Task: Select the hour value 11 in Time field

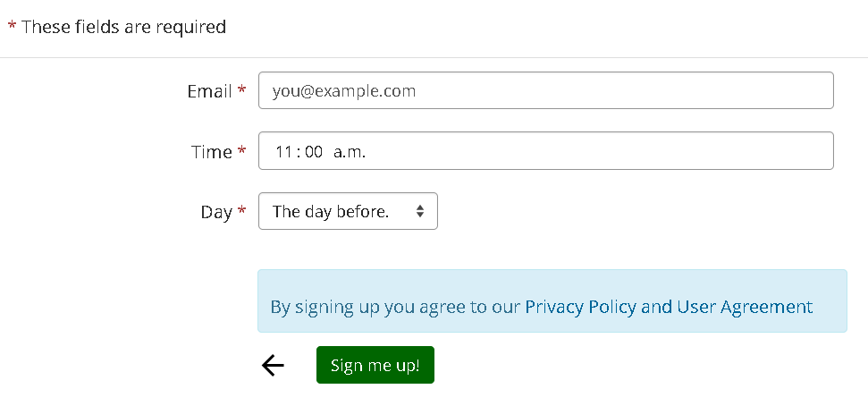Action: tap(283, 152)
